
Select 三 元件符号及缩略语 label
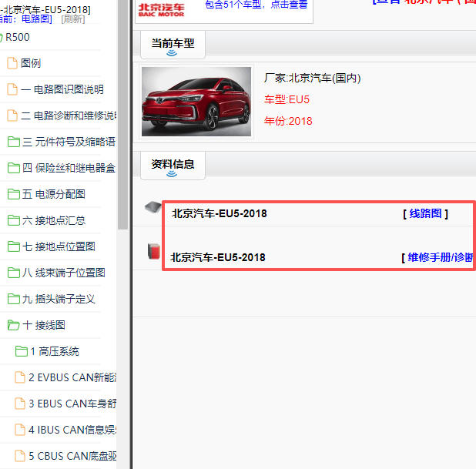coord(69,142)
